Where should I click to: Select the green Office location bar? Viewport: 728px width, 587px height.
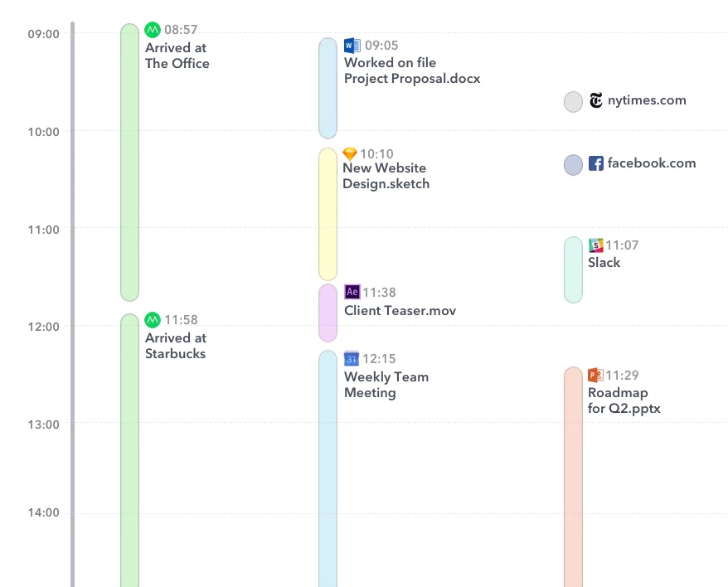pyautogui.click(x=129, y=162)
